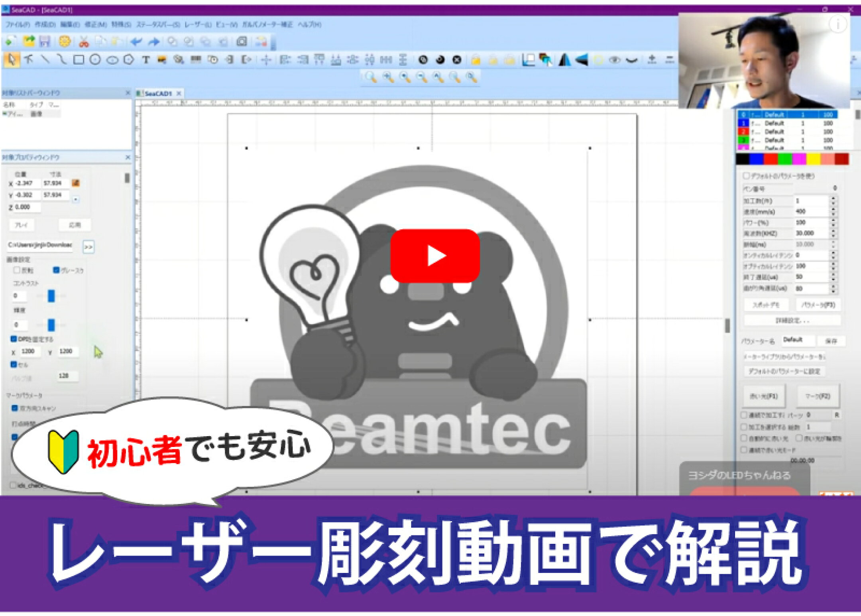
Task: Pick the yellow color swatch
Action: click(813, 159)
